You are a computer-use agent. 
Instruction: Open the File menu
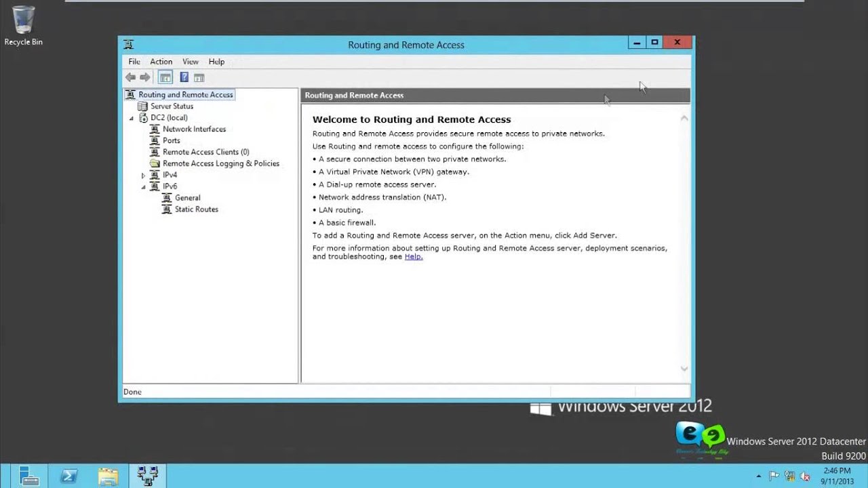(x=134, y=62)
